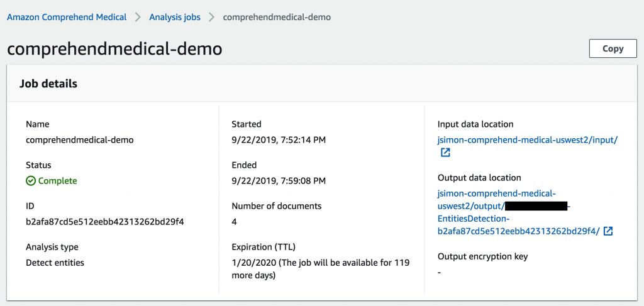
Task: Open Analysis jobs breadcrumb link
Action: [175, 17]
